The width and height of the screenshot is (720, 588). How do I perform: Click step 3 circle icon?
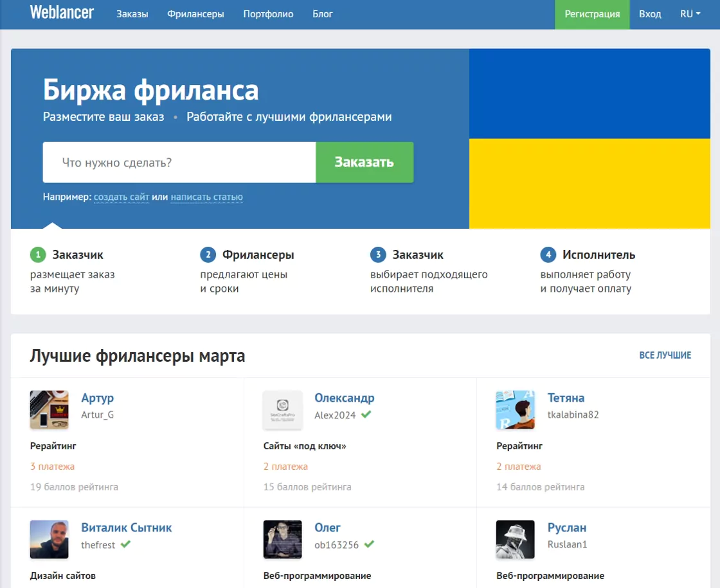pyautogui.click(x=378, y=254)
